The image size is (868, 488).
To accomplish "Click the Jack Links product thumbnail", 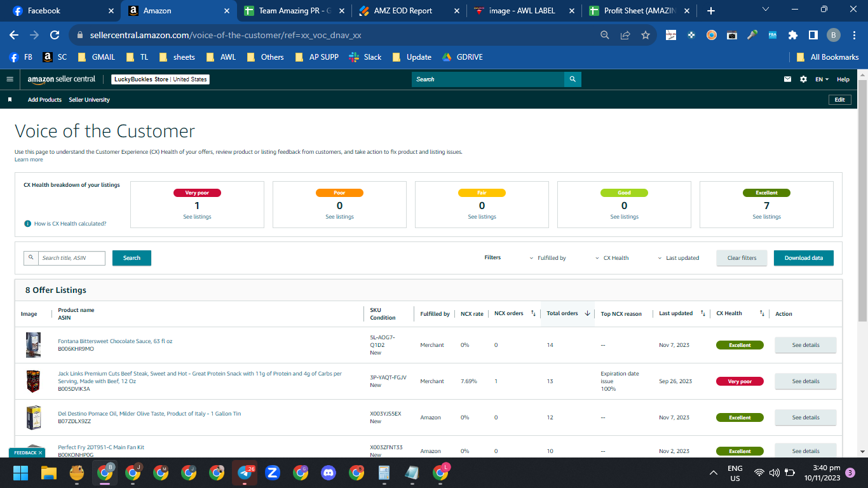I will coord(33,381).
